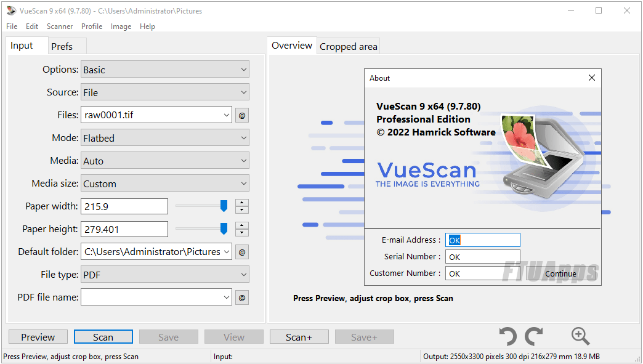Browse with @ button beside Default folder

(x=242, y=252)
